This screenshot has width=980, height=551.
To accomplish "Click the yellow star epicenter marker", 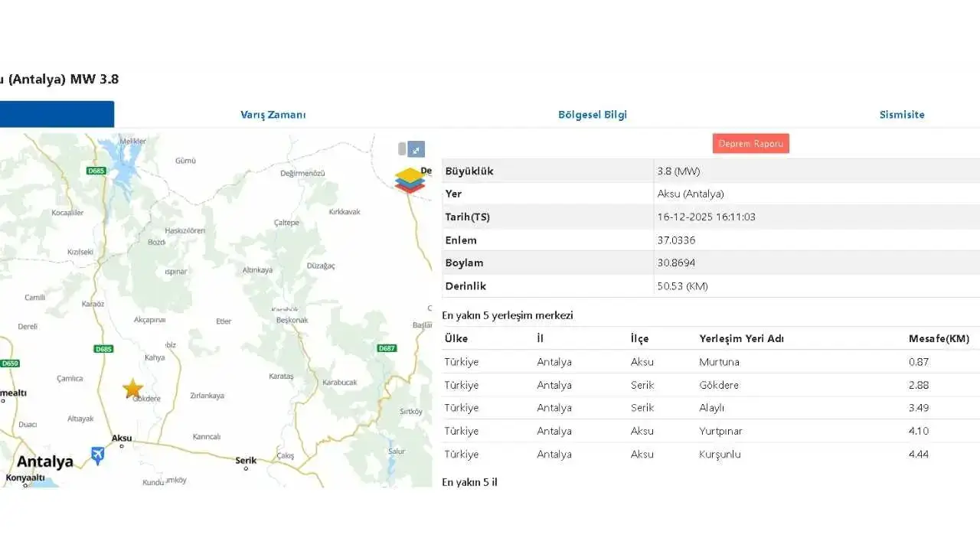I will coord(133,388).
